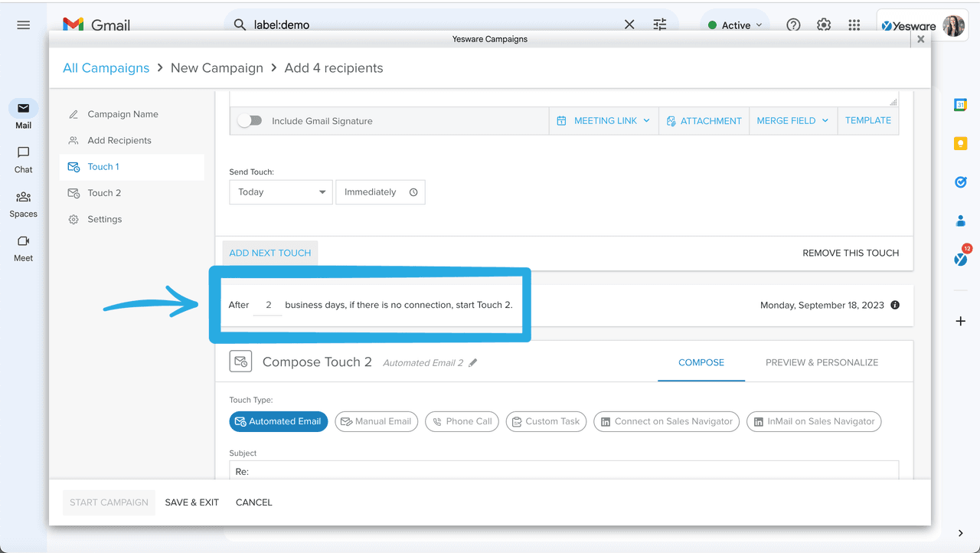
Task: Open Google apps grid launcher
Action: pos(854,25)
